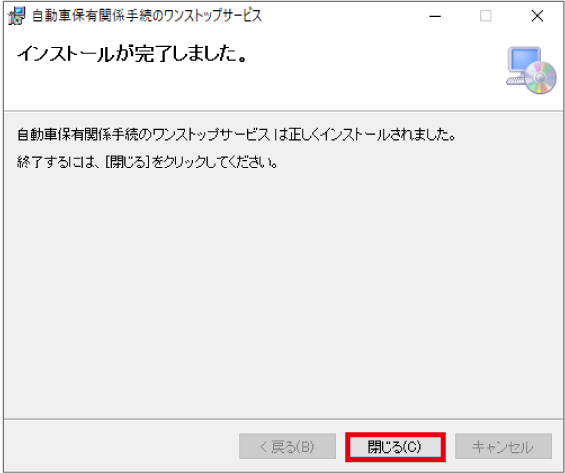Click the installer icon in the title bar
Screen dimensions: 565x473
(16, 16)
